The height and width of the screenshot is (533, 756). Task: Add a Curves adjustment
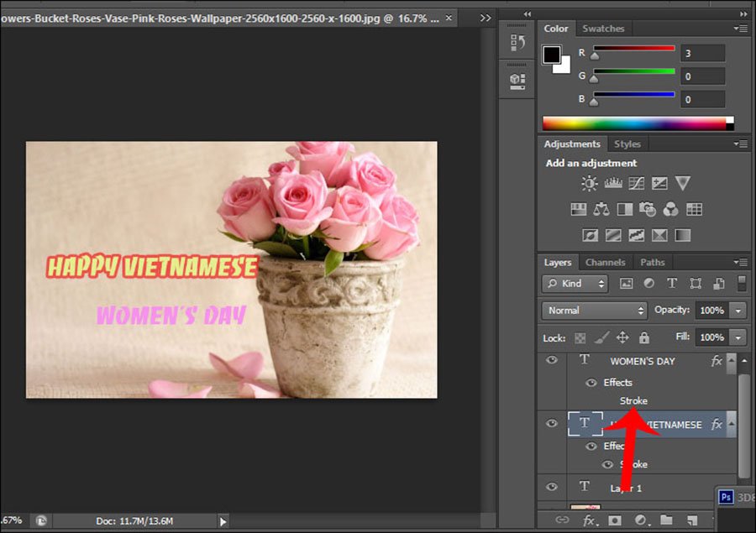(x=636, y=183)
